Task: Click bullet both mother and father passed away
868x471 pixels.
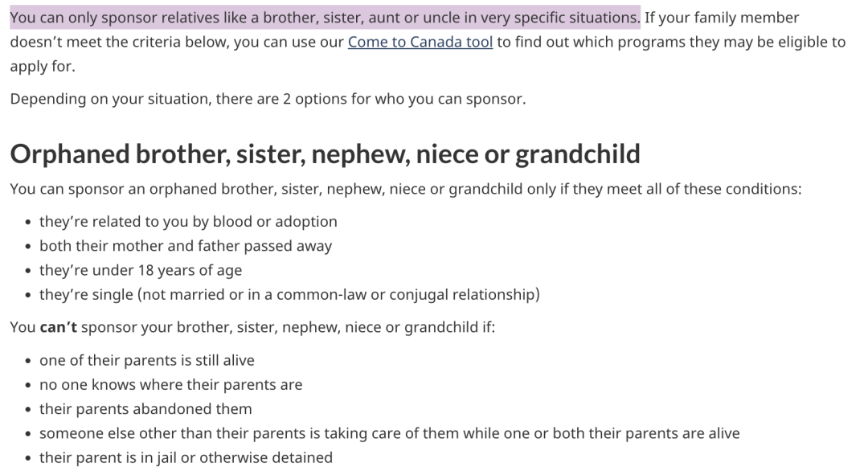Action: 186,246
